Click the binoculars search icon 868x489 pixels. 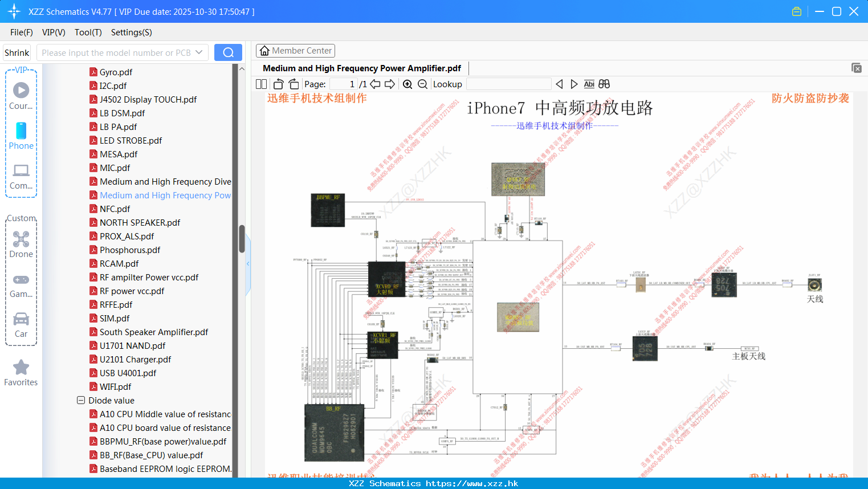(x=604, y=84)
